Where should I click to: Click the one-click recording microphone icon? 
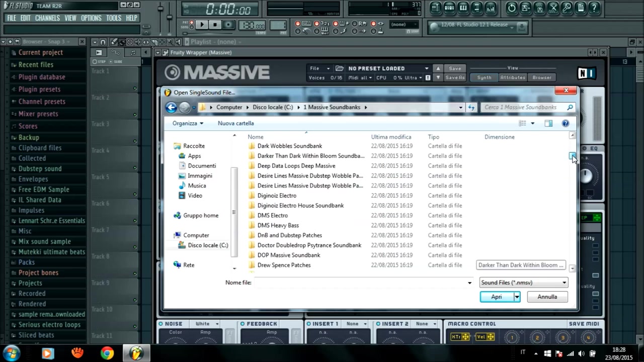567,8
